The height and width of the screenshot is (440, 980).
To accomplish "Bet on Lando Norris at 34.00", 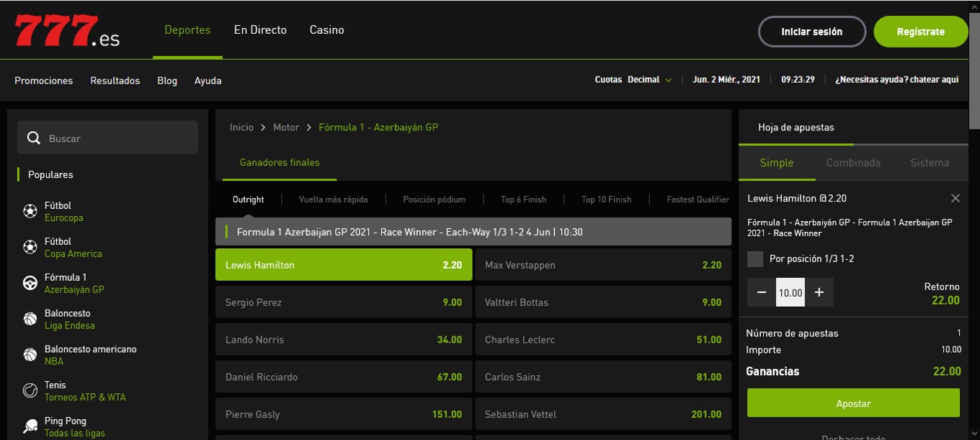I will [x=344, y=340].
